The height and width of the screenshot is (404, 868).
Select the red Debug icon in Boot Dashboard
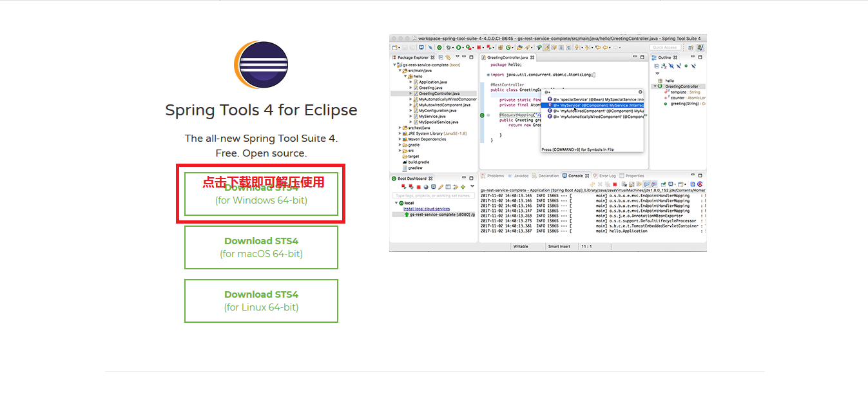click(x=410, y=186)
